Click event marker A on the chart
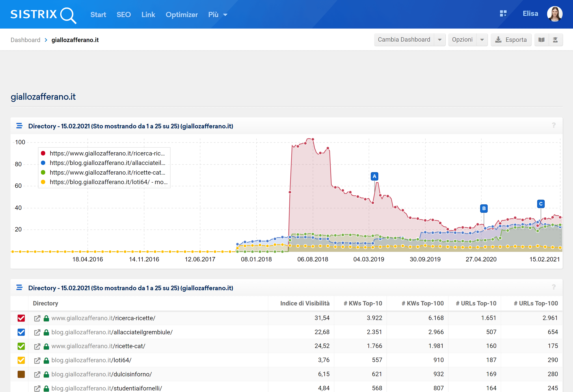The height and width of the screenshot is (392, 573). coord(374,176)
